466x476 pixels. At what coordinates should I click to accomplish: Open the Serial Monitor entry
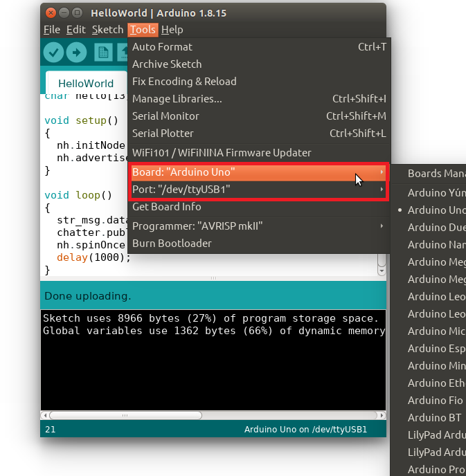click(259, 116)
